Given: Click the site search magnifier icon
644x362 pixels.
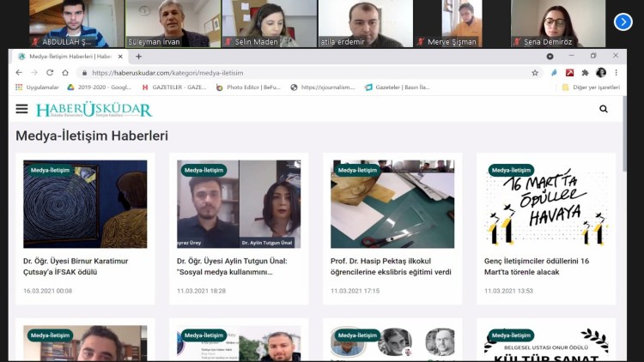Looking at the screenshot, I should pos(604,109).
